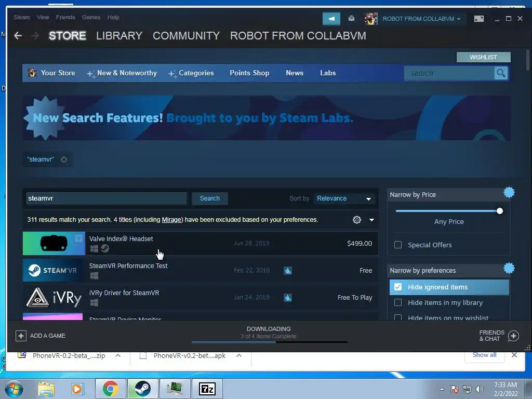532x399 pixels.
Task: Open the Sort by Relevance dropdown
Action: coord(344,198)
